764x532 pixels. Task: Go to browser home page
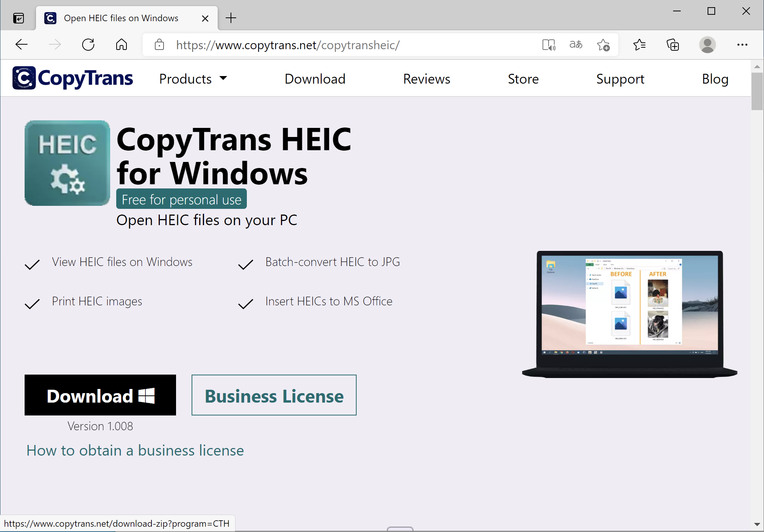121,45
